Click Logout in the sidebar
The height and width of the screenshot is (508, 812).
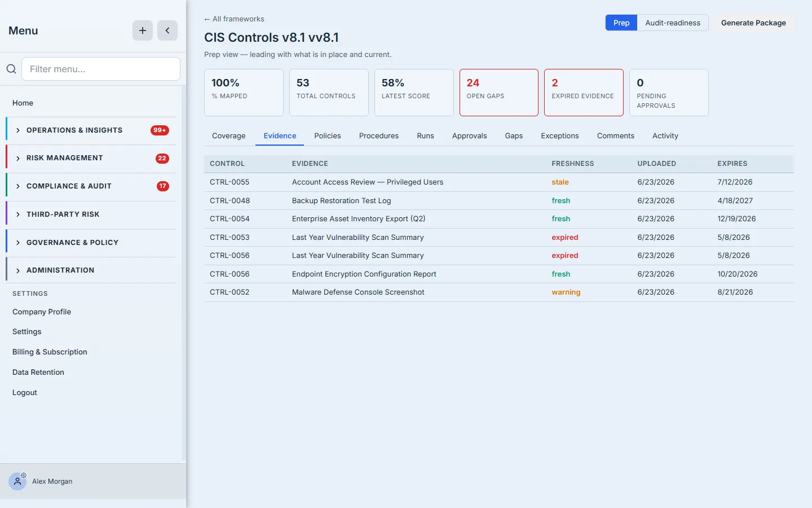(25, 393)
